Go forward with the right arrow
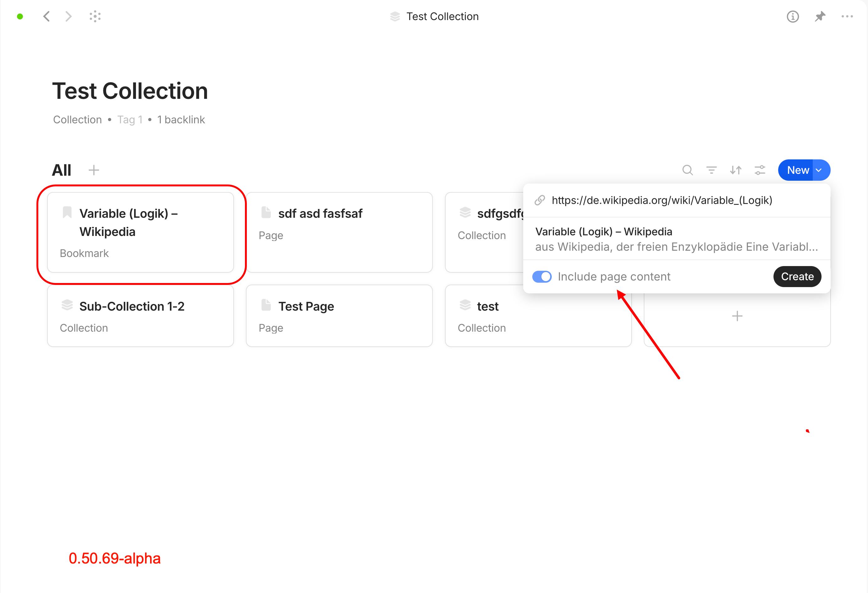This screenshot has width=868, height=593. [x=68, y=16]
